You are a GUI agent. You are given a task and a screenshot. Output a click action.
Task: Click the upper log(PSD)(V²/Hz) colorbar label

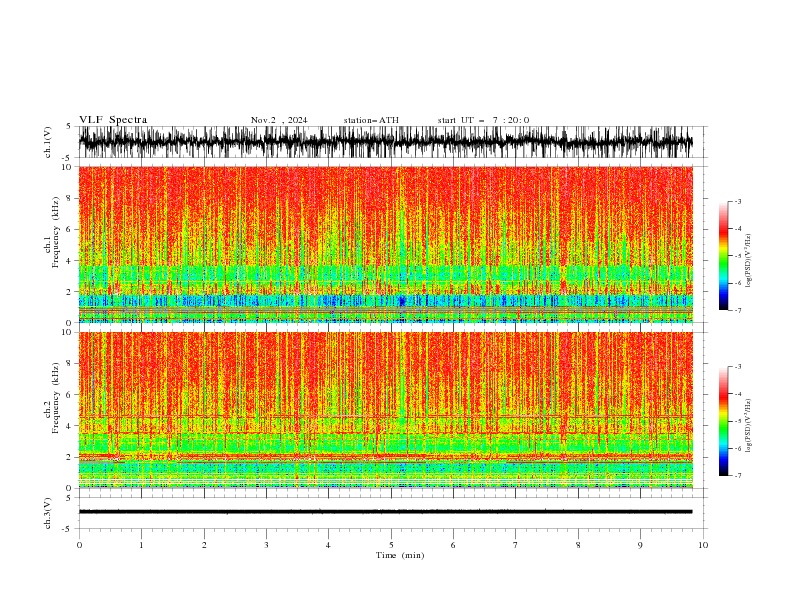[749, 261]
